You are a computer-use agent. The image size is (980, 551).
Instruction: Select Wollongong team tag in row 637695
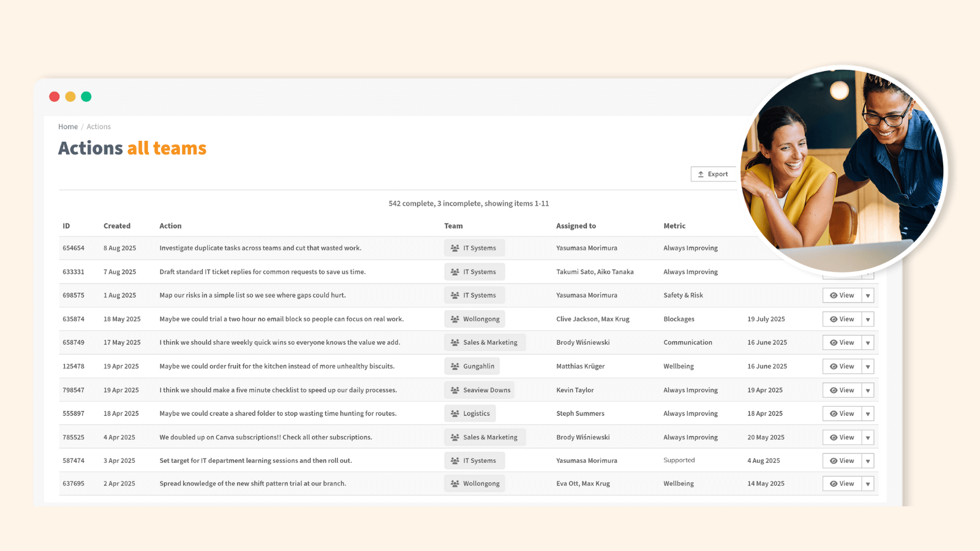pos(475,484)
